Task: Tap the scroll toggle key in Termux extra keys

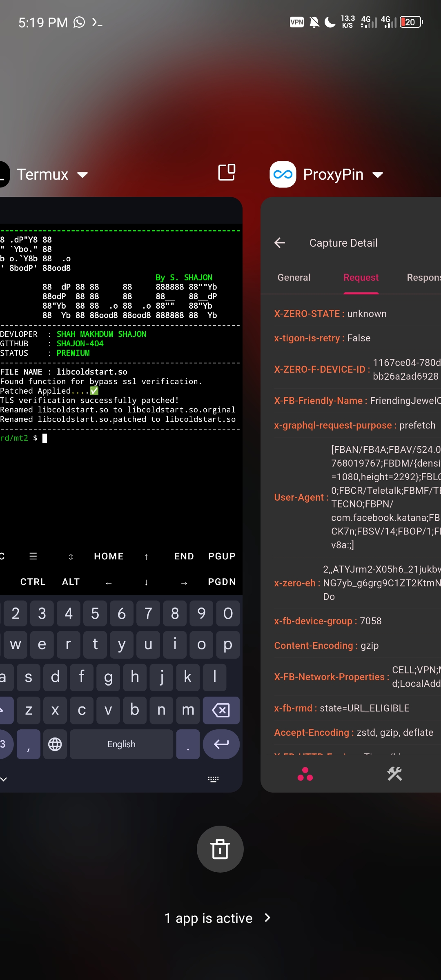Action: coord(71,557)
